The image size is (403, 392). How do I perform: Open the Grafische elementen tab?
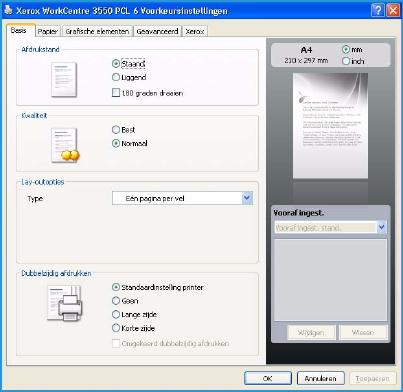pyautogui.click(x=97, y=31)
